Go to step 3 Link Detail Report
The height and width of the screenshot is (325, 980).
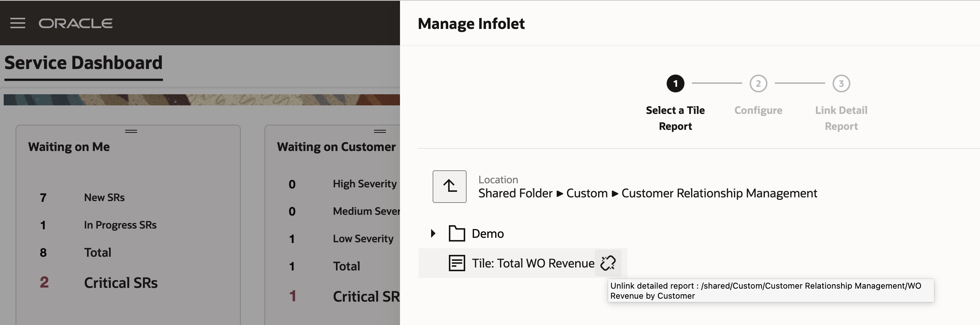[841, 83]
